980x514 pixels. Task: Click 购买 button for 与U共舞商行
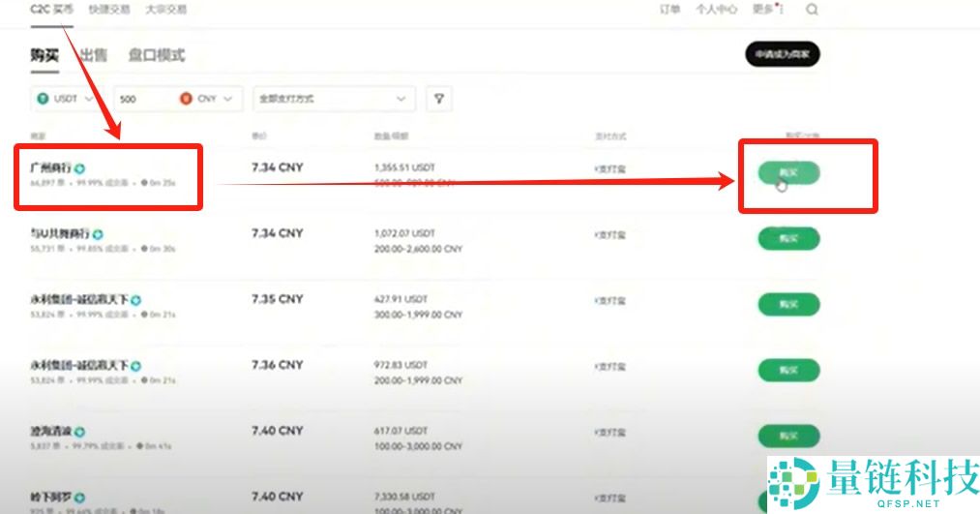788,238
